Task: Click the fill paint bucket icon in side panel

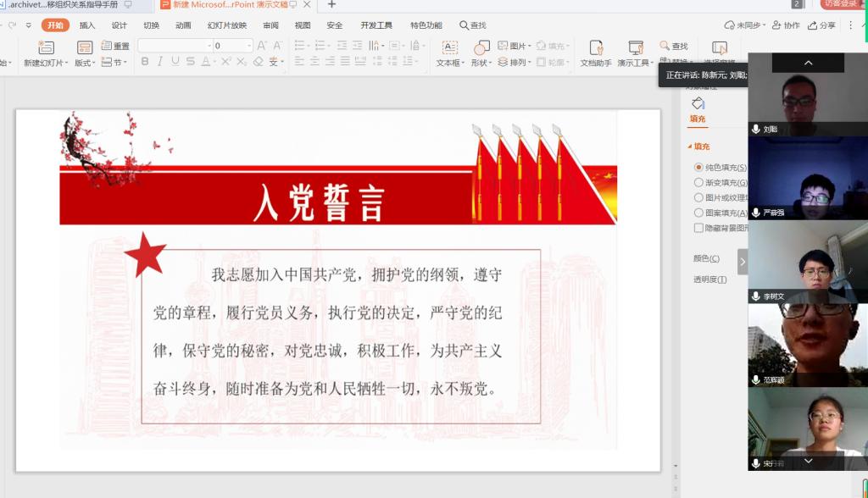Action: click(x=698, y=103)
